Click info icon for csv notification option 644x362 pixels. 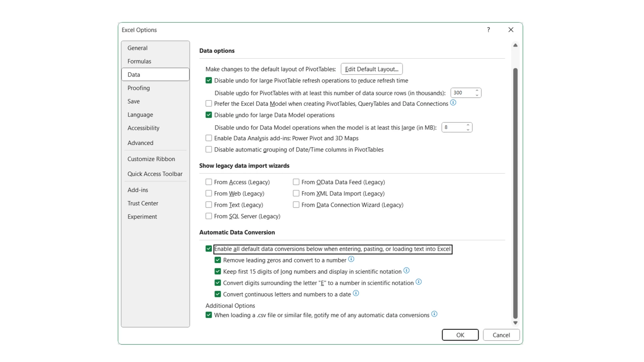(434, 314)
